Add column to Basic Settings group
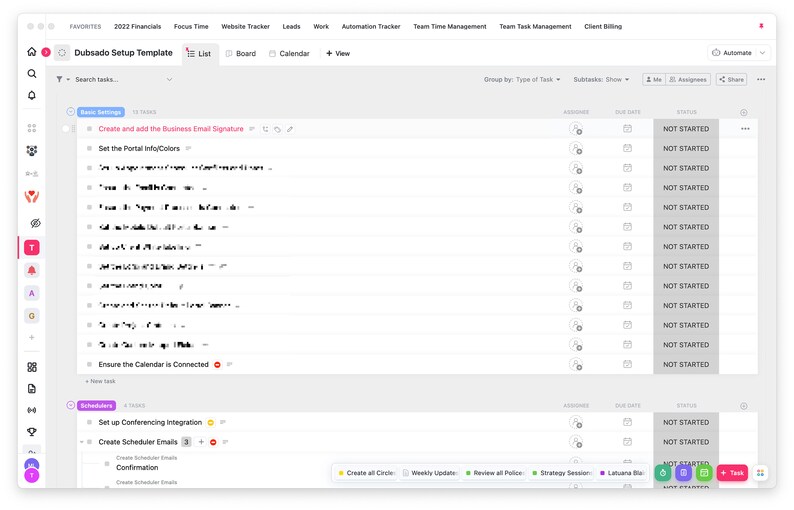794x510 pixels. [x=743, y=112]
